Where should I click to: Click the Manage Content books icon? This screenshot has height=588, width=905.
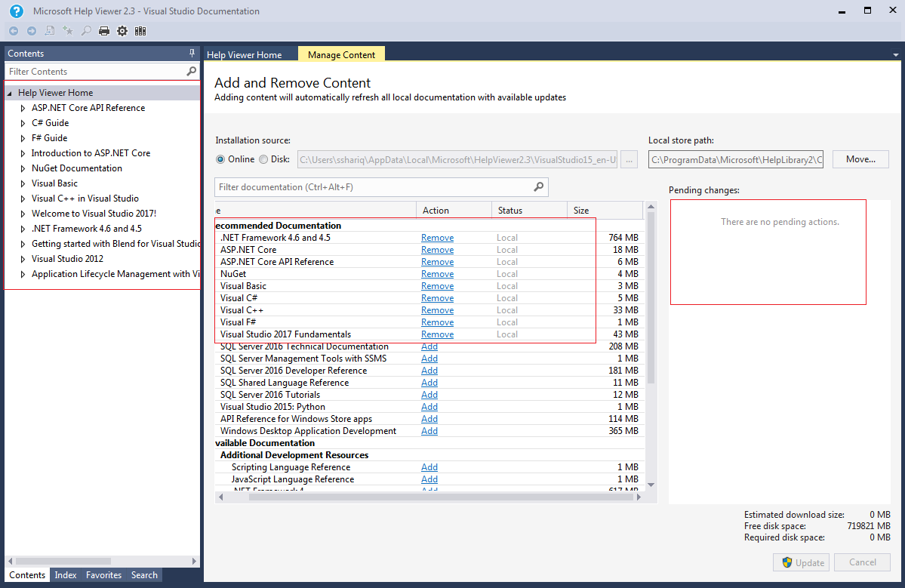pos(140,31)
